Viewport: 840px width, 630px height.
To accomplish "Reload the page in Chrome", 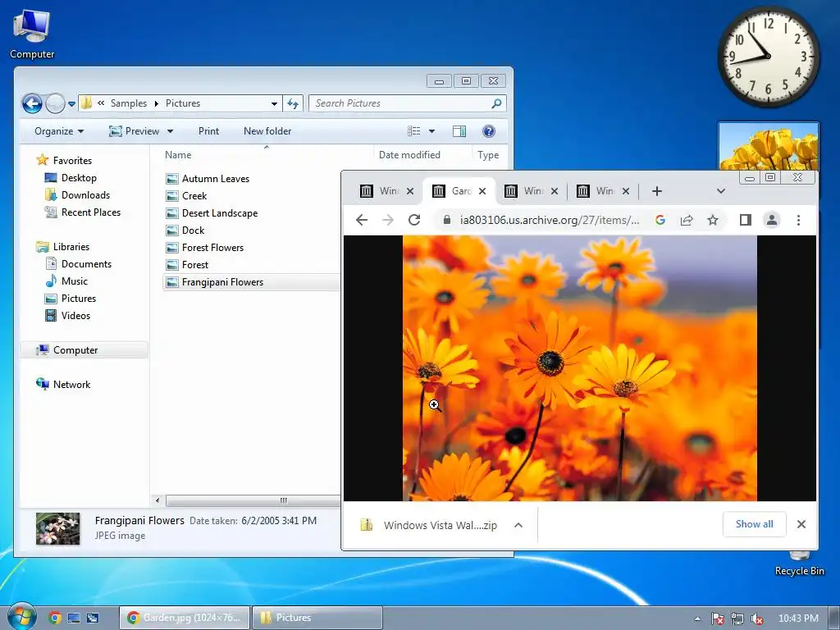I will (x=414, y=220).
